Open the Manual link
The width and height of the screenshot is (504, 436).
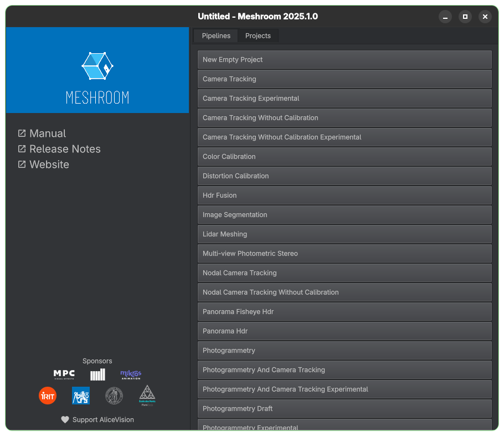click(48, 134)
